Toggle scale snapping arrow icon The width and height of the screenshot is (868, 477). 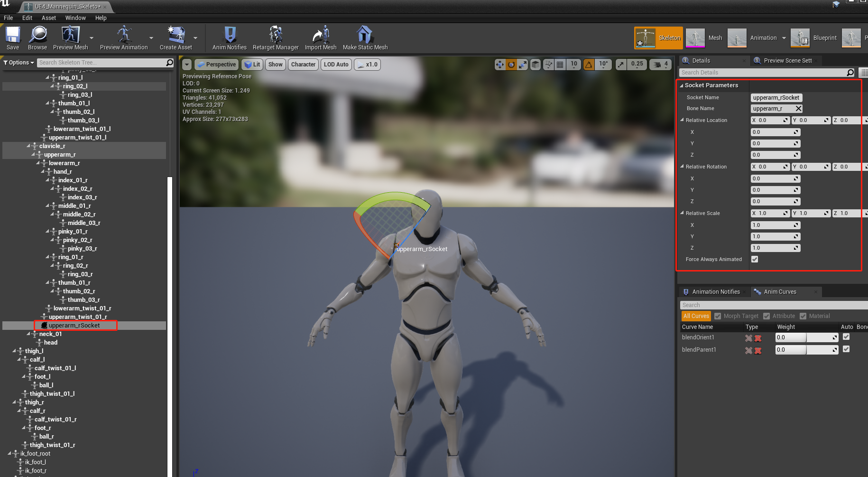(x=621, y=65)
